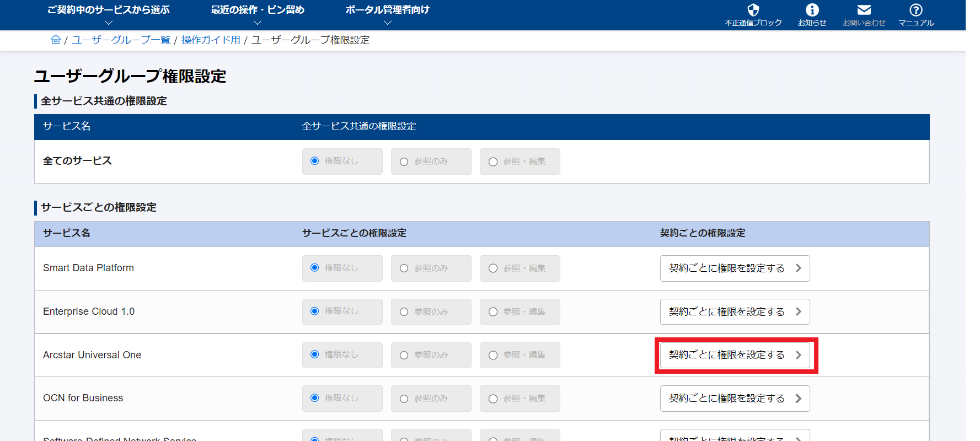Select 権限なし for Enterprise Cloud 1.0
This screenshot has width=980, height=441.
click(342, 311)
